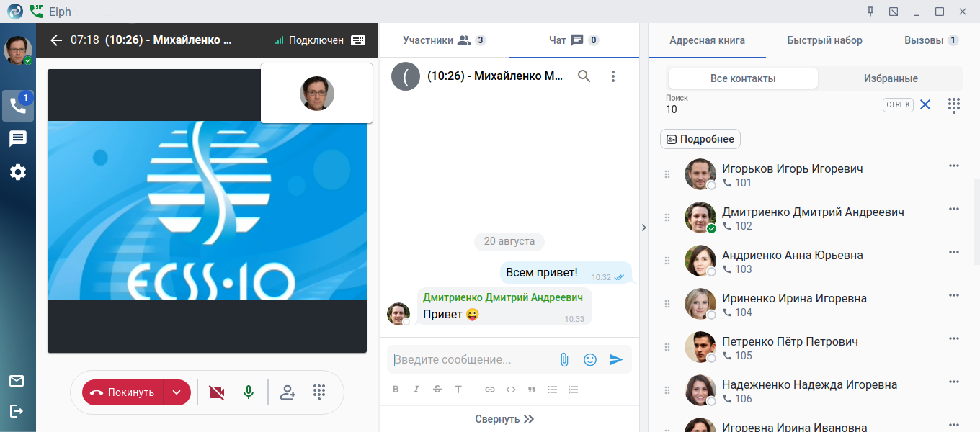980x432 pixels.
Task: Select the Все контакты filter
Action: coord(743,78)
